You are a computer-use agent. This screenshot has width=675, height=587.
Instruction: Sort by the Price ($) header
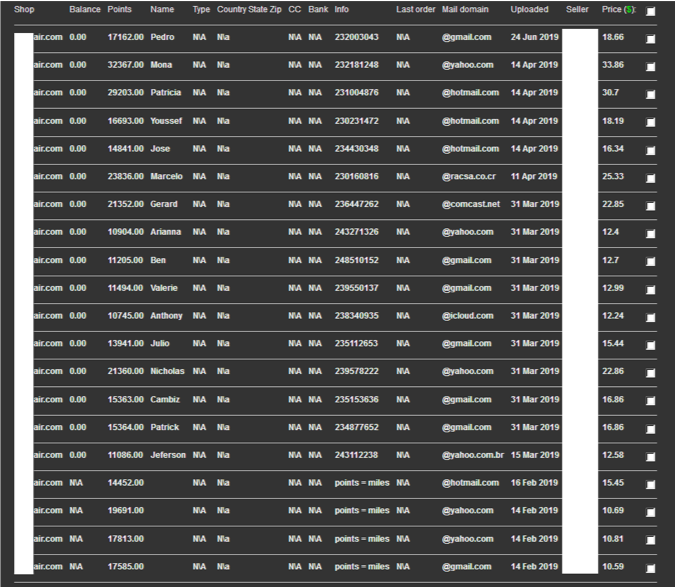pos(619,9)
